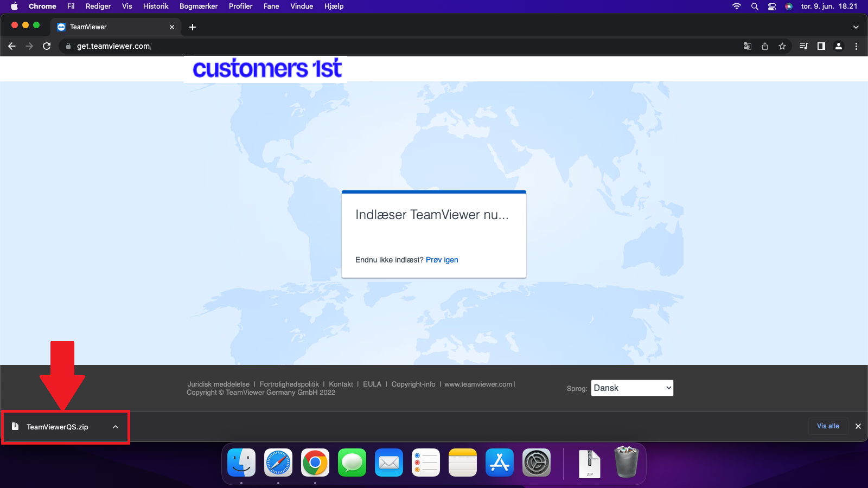Share this page via the share icon

765,46
